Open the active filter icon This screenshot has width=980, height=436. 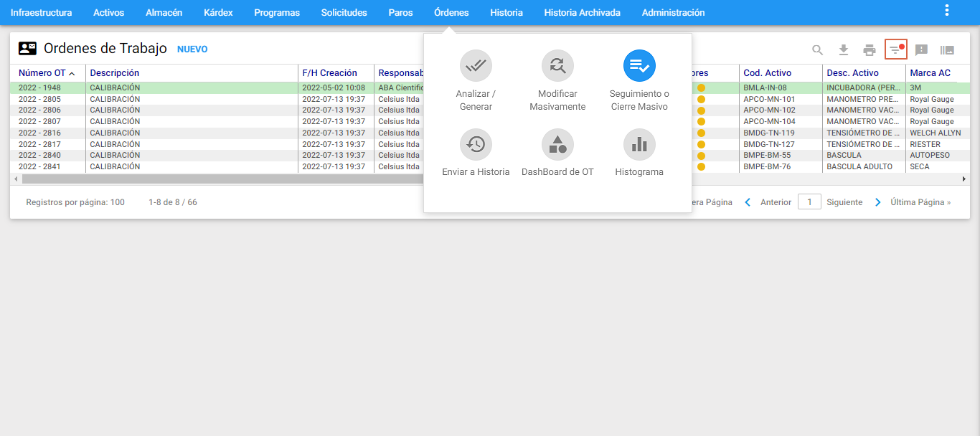pos(895,49)
